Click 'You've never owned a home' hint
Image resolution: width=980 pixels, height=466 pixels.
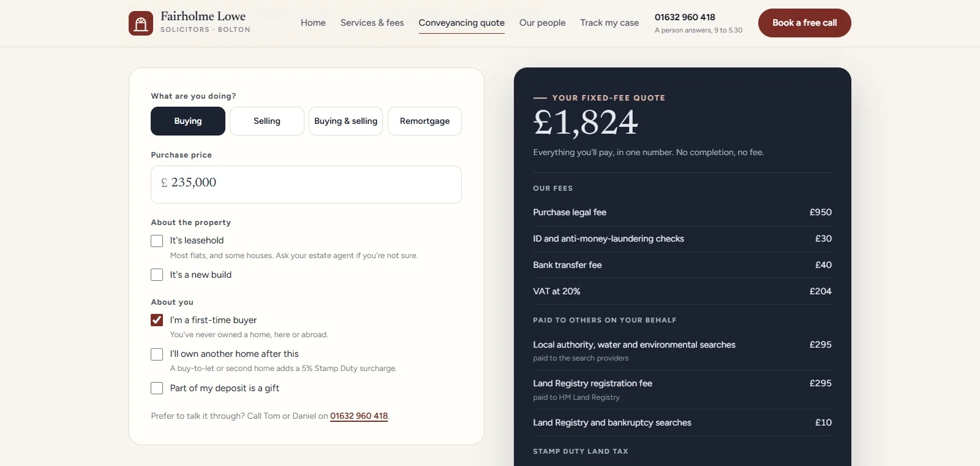[249, 335]
